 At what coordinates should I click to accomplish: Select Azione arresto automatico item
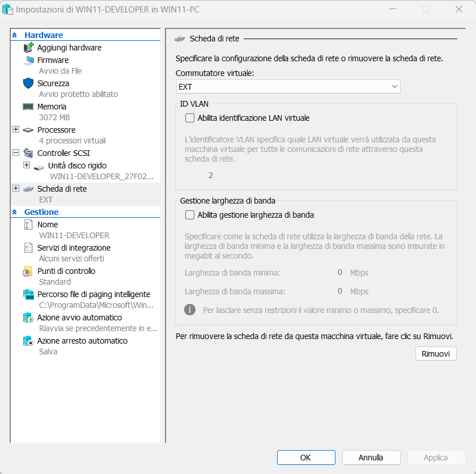point(82,341)
